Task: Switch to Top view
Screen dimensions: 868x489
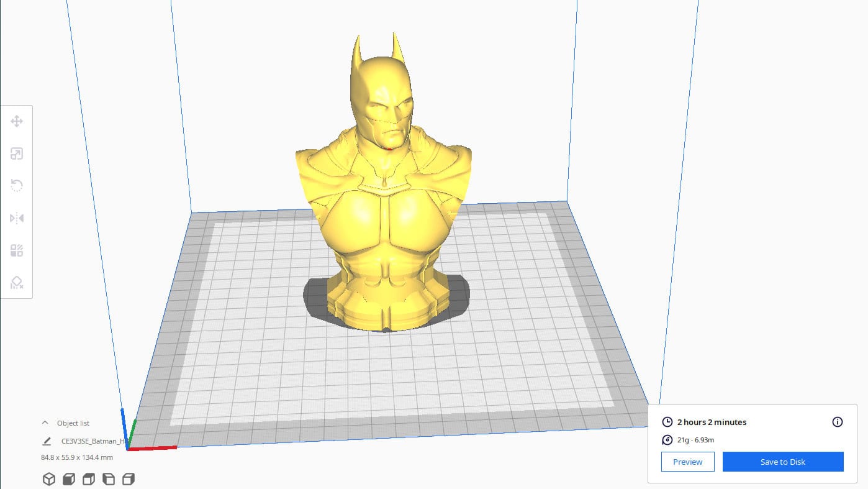Action: [x=89, y=479]
